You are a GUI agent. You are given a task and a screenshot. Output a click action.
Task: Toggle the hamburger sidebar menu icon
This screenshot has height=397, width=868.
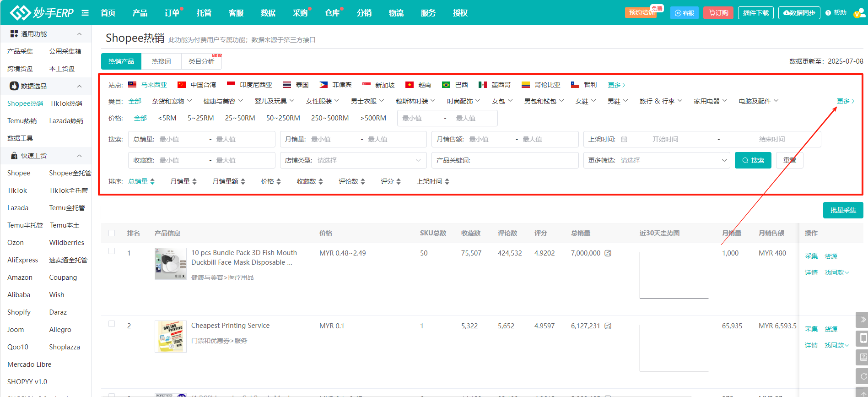coord(85,13)
